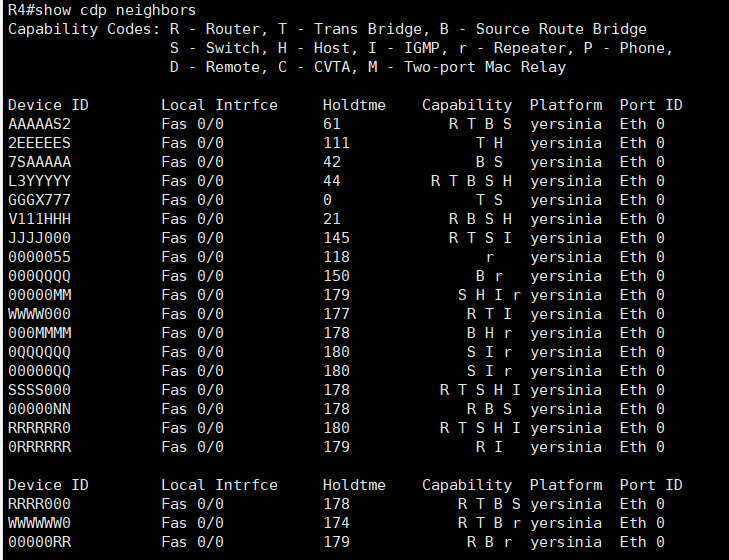729x560 pixels.
Task: Click on device ID V111HHH
Action: (39, 219)
